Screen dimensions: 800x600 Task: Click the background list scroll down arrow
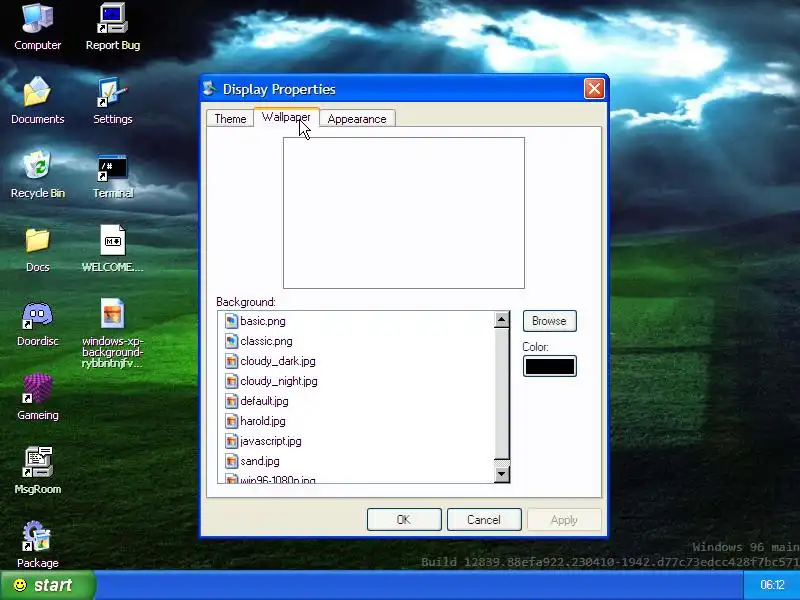[x=502, y=474]
